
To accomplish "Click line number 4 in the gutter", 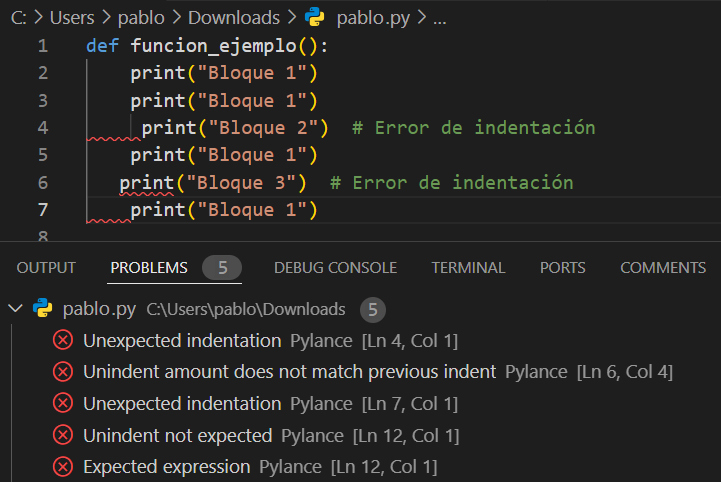I will pyautogui.click(x=43, y=128).
